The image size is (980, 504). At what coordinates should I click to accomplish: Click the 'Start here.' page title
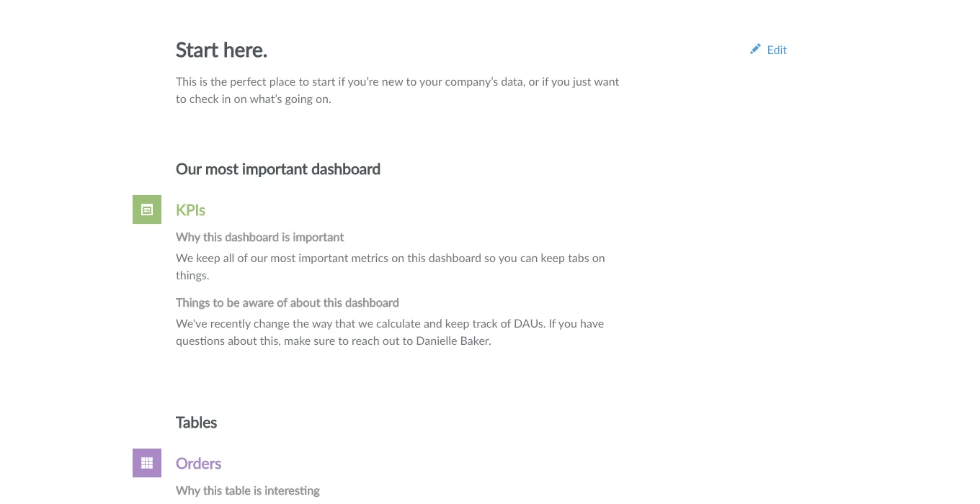click(x=221, y=50)
